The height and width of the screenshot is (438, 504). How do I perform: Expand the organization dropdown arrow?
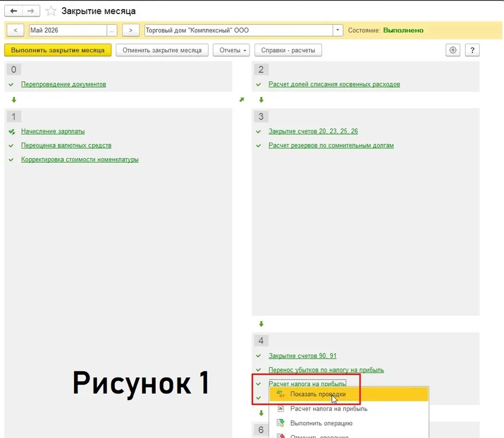[337, 30]
